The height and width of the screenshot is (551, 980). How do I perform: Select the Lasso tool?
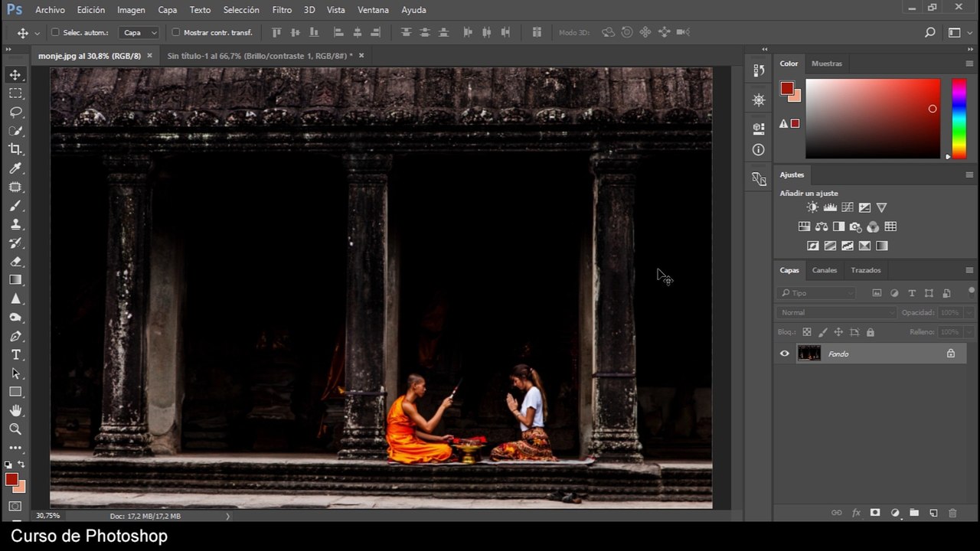(x=15, y=112)
